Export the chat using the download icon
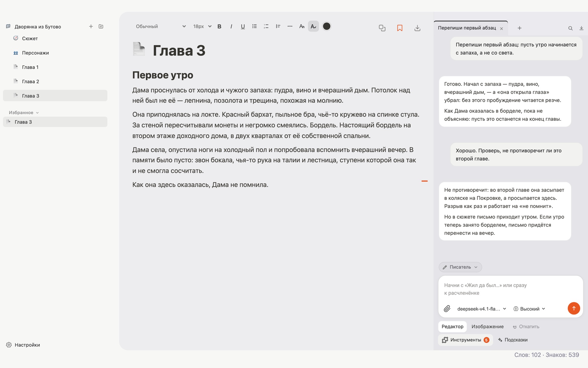This screenshot has height=368, width=588. [x=581, y=28]
